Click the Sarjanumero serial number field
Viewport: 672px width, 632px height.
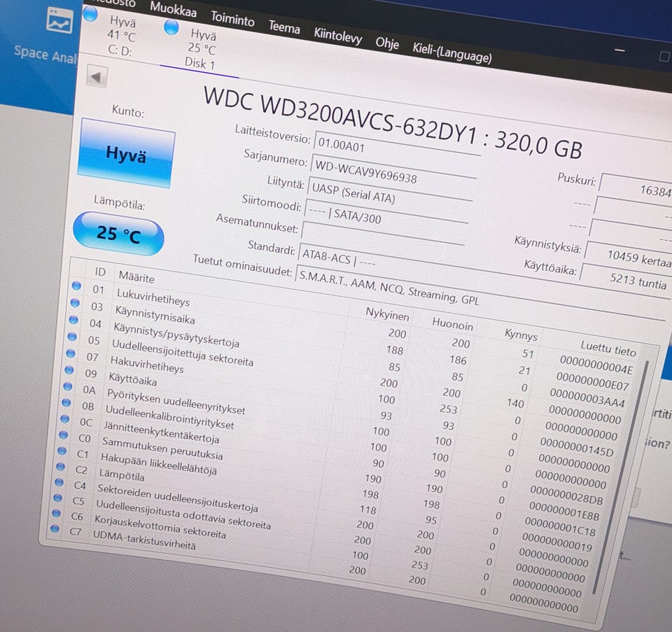coord(394,171)
